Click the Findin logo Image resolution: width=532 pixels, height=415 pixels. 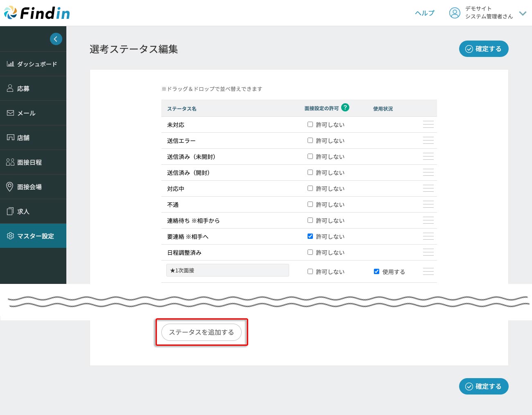point(37,13)
